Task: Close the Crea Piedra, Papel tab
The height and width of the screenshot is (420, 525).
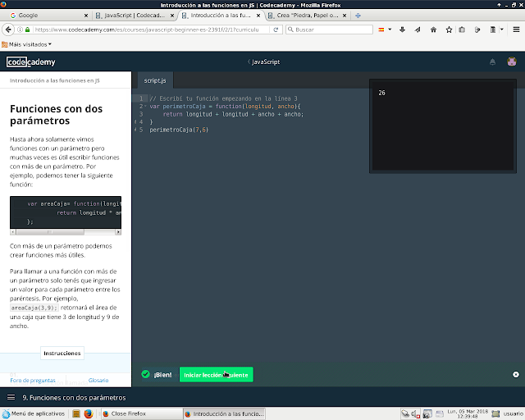Action: point(345,16)
